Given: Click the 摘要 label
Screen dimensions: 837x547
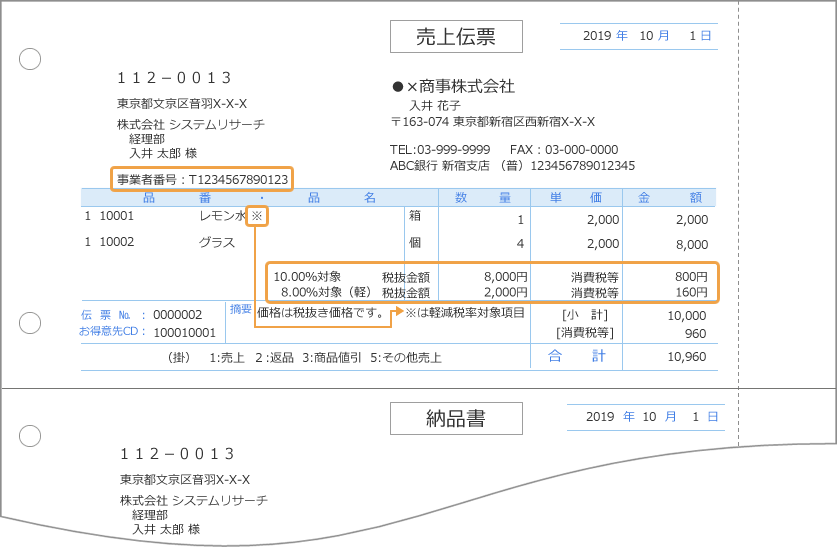Looking at the screenshot, I should pyautogui.click(x=241, y=310).
